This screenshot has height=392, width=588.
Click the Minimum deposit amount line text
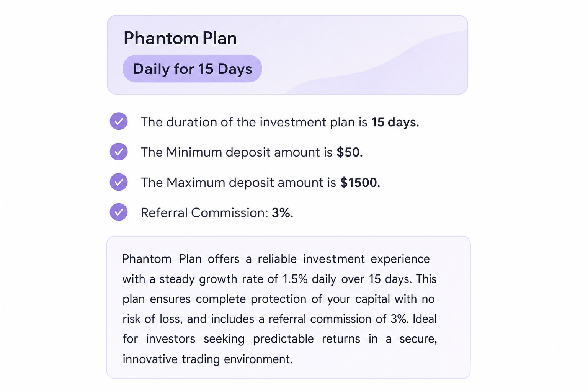(x=252, y=152)
